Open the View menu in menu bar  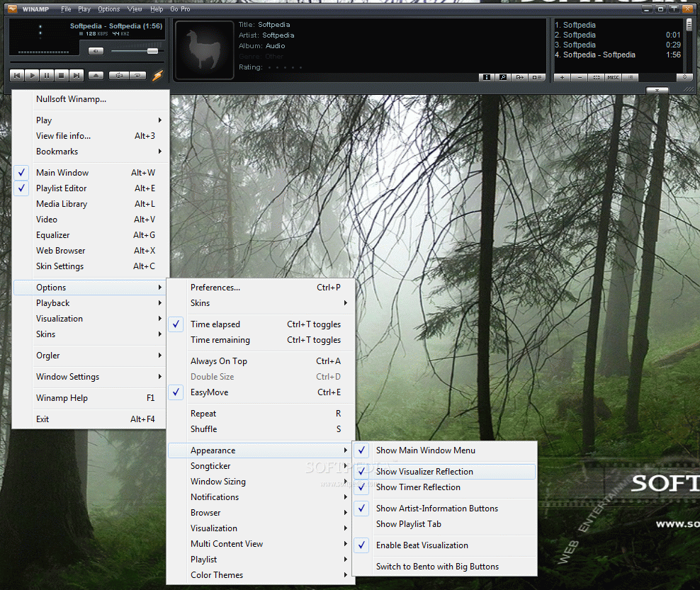pyautogui.click(x=135, y=9)
